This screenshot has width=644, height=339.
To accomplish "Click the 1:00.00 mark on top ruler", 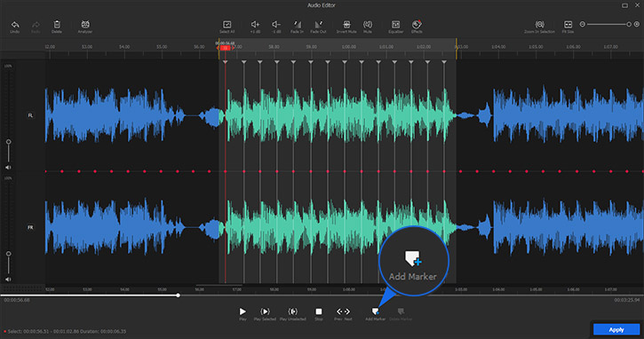I will pyautogui.click(x=349, y=47).
